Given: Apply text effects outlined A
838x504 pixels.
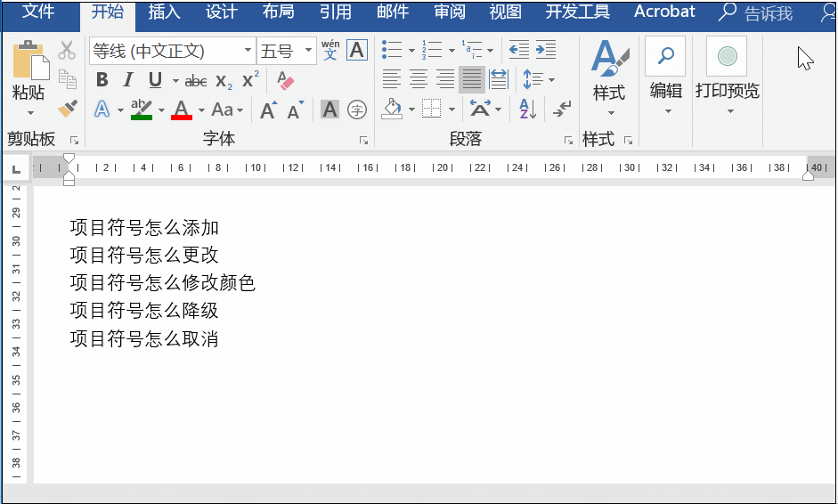Looking at the screenshot, I should pyautogui.click(x=102, y=110).
